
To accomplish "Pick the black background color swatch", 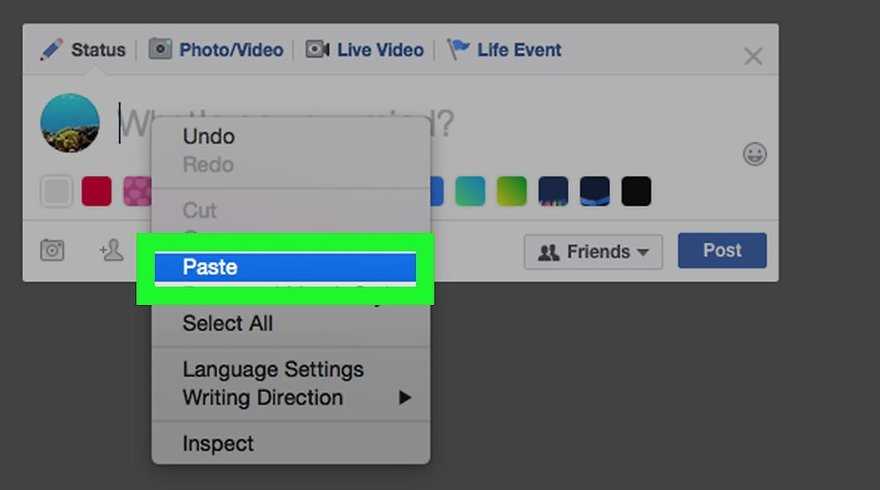I will pos(636,191).
